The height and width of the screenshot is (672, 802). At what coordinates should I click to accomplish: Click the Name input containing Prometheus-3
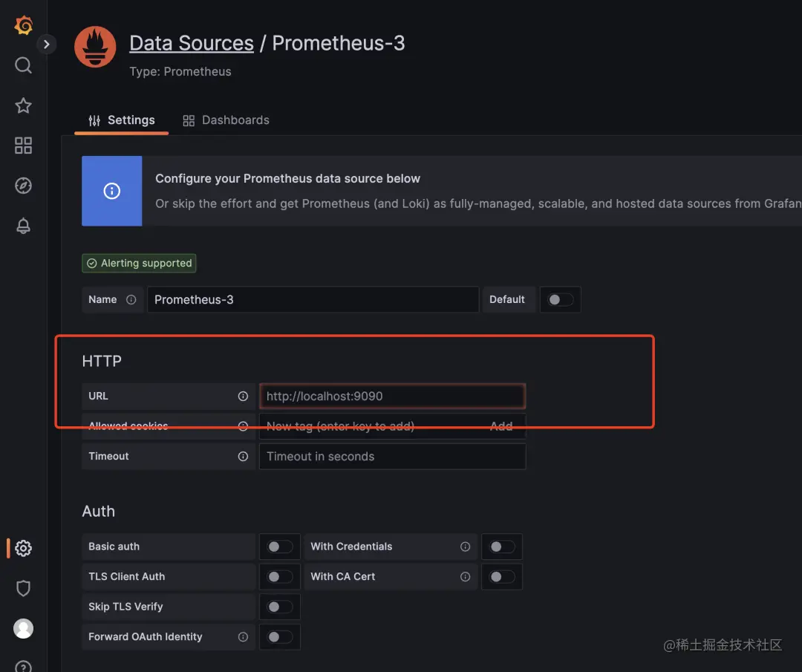(x=313, y=300)
